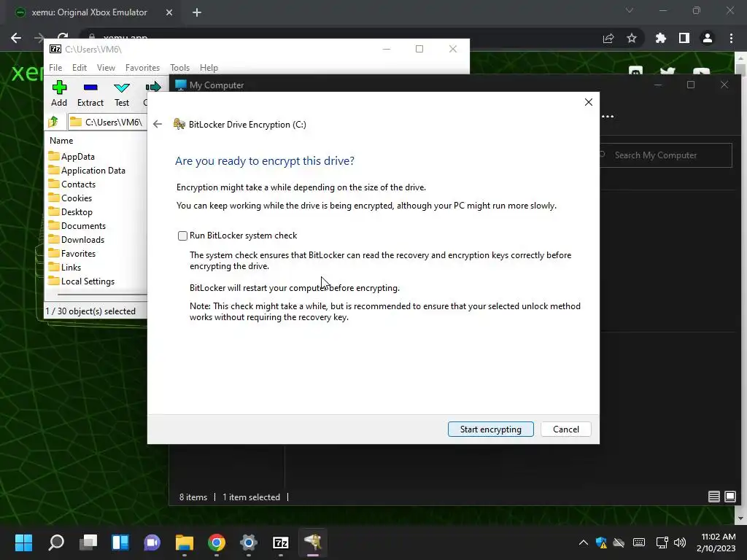Image resolution: width=747 pixels, height=560 pixels.
Task: Go back in BitLocker wizard
Action: 158,124
